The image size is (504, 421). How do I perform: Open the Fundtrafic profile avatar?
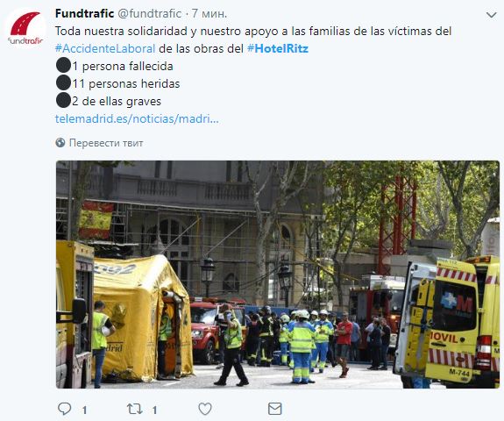point(25,29)
